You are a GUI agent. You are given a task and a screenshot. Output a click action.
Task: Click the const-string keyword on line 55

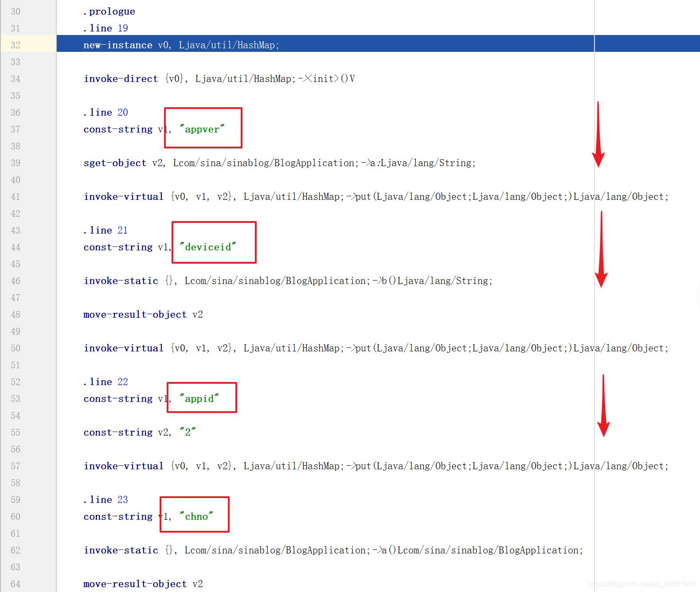coord(118,432)
